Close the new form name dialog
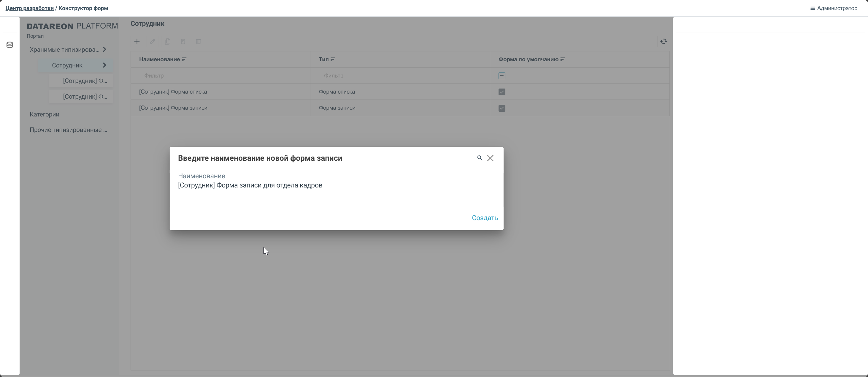Viewport: 868px width, 377px height. pyautogui.click(x=490, y=158)
